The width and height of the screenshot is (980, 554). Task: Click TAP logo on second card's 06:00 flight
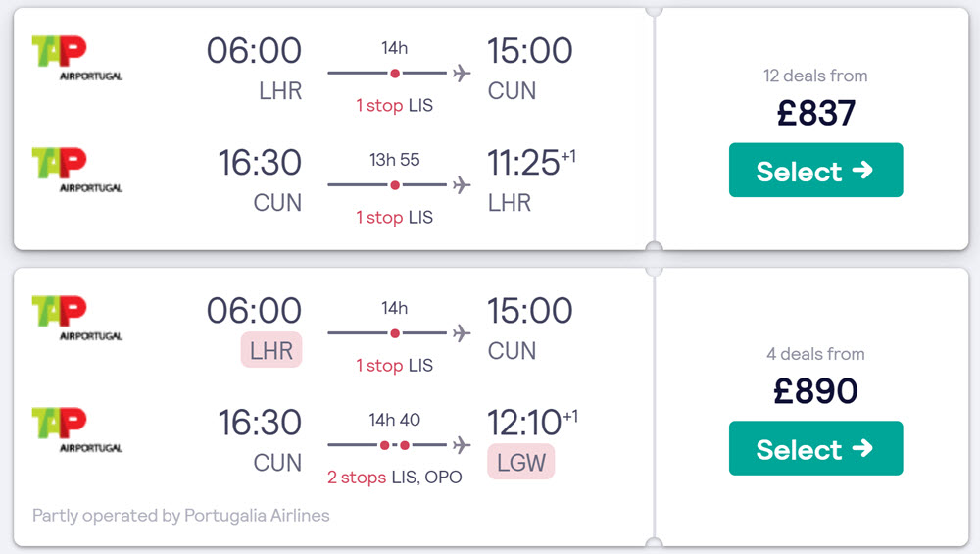(x=76, y=319)
